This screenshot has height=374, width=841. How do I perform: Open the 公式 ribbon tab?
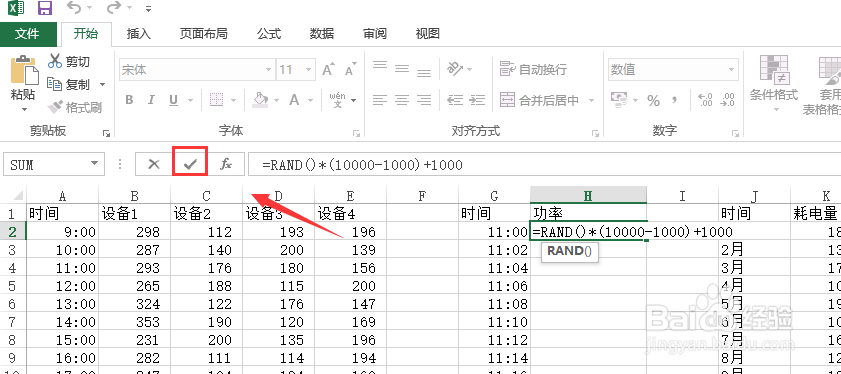point(269,34)
